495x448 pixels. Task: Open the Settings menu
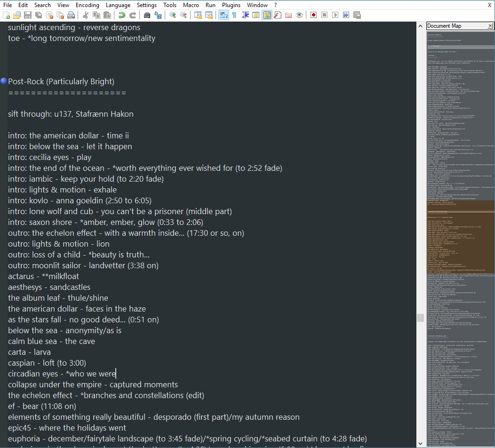(146, 5)
